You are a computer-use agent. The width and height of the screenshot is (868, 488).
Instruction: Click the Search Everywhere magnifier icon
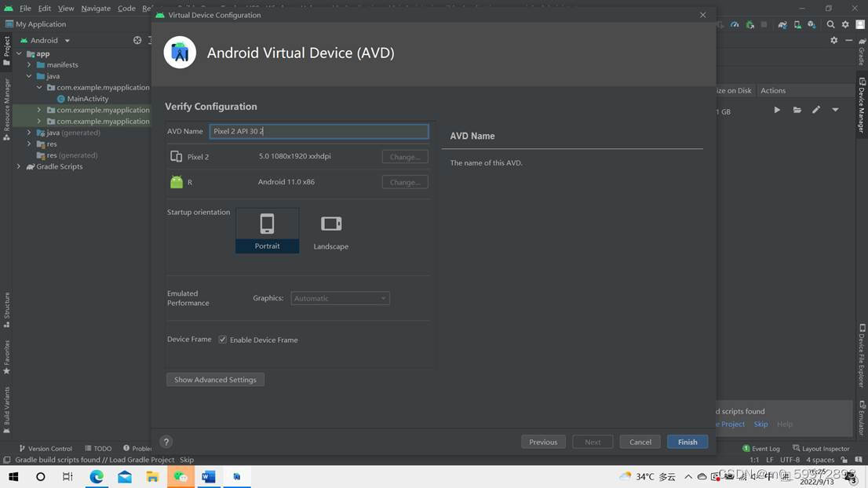830,24
